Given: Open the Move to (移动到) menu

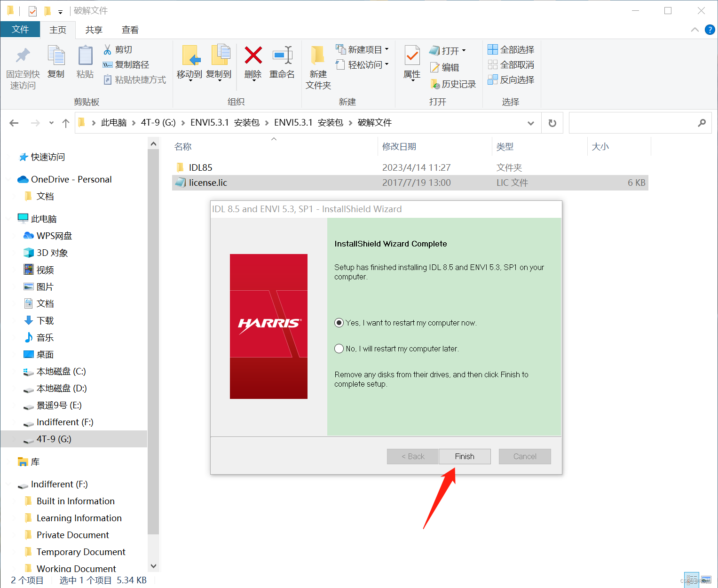Looking at the screenshot, I should tap(189, 64).
